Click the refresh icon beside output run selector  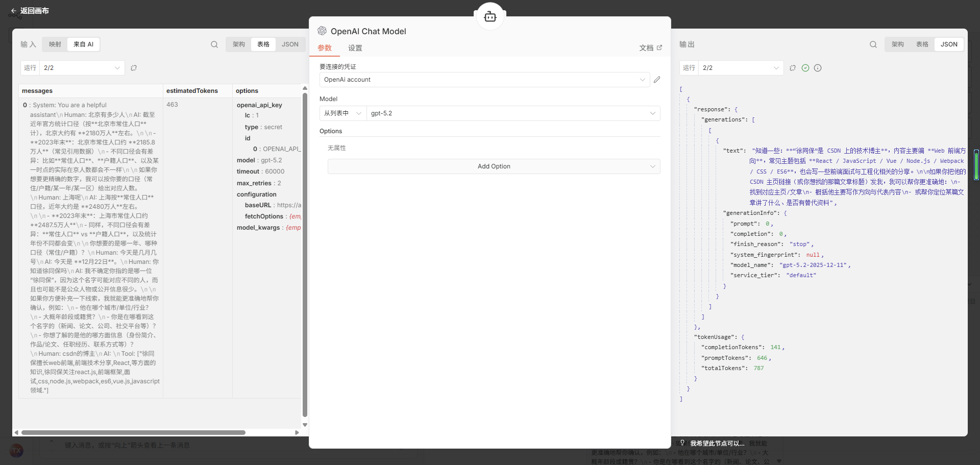pyautogui.click(x=793, y=68)
